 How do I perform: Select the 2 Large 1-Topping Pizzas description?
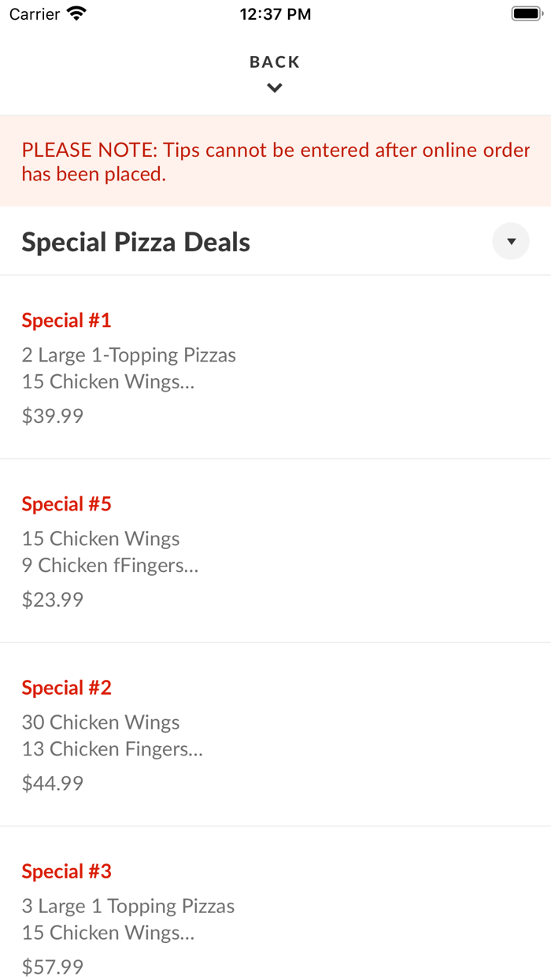(128, 355)
